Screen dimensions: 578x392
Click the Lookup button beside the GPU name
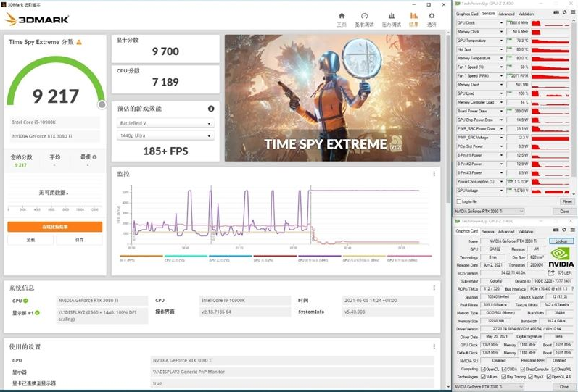pos(560,241)
